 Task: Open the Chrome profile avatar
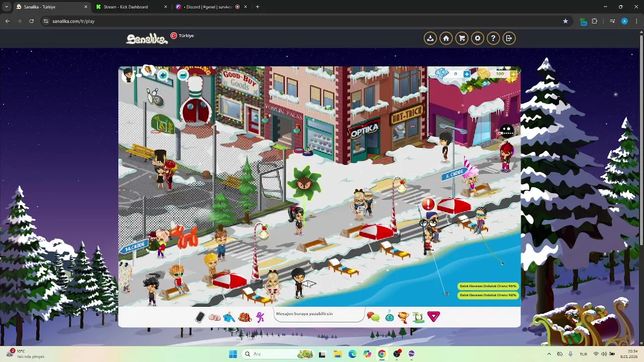pyautogui.click(x=624, y=21)
